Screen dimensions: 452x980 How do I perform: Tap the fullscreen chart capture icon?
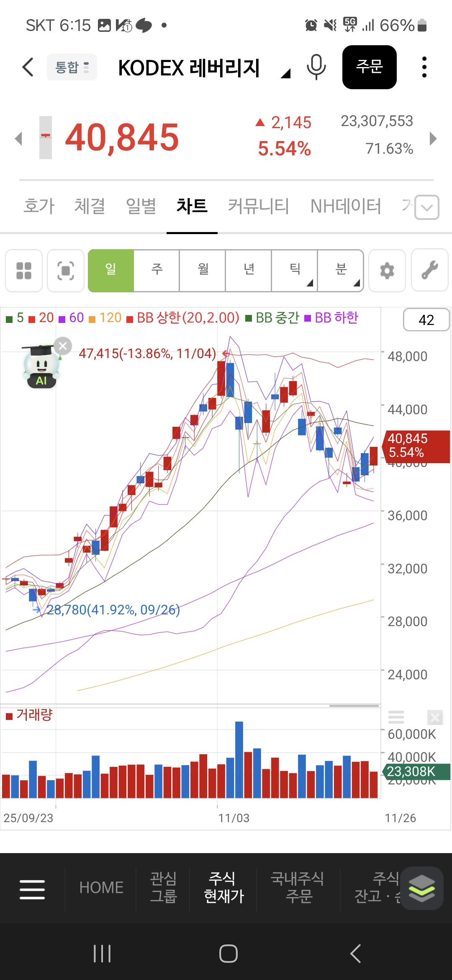pos(66,271)
